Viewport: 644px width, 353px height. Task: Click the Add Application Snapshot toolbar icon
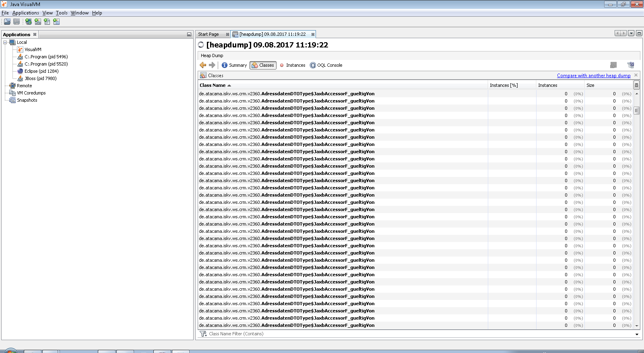pyautogui.click(x=56, y=22)
